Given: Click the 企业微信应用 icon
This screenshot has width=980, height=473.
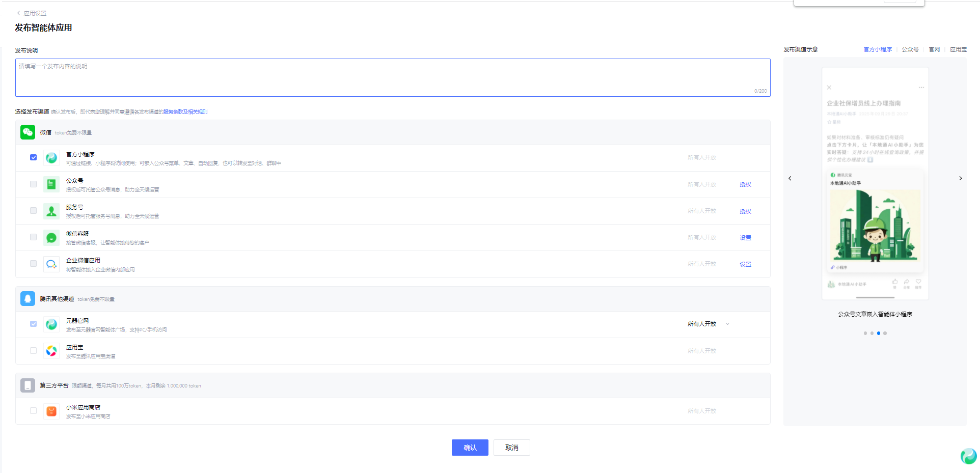Looking at the screenshot, I should click(51, 264).
